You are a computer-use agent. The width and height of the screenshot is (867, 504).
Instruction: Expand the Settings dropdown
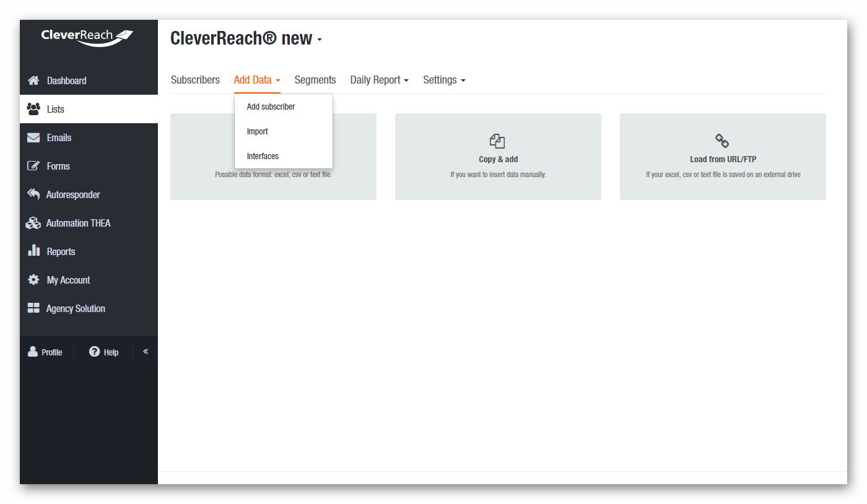[x=444, y=80]
